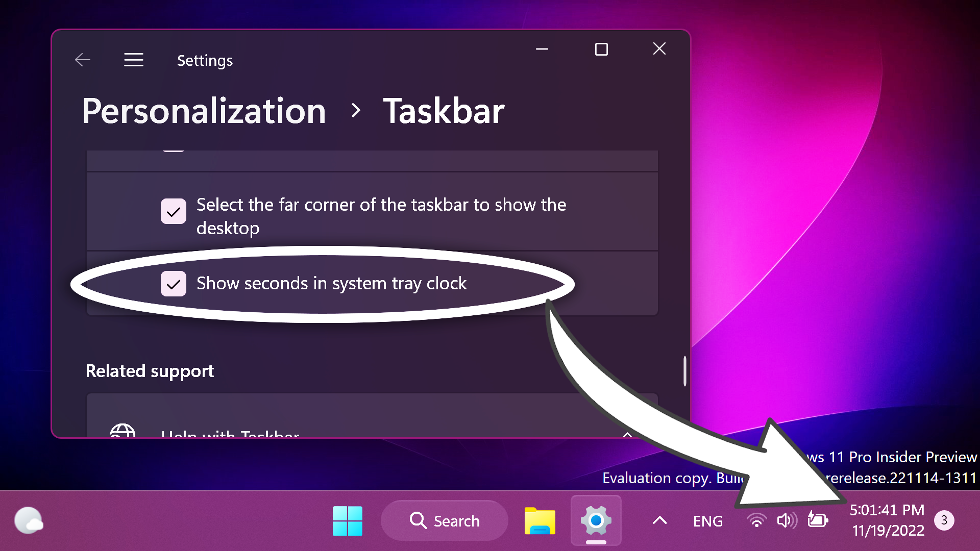Close the Settings window
Image resolution: width=980 pixels, height=551 pixels.
pyautogui.click(x=659, y=49)
